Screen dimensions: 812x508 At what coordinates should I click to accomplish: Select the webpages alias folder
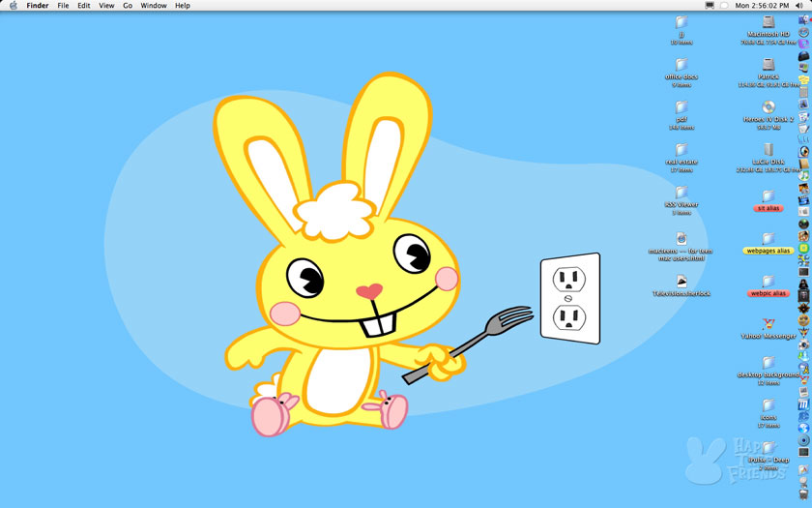[x=768, y=238]
